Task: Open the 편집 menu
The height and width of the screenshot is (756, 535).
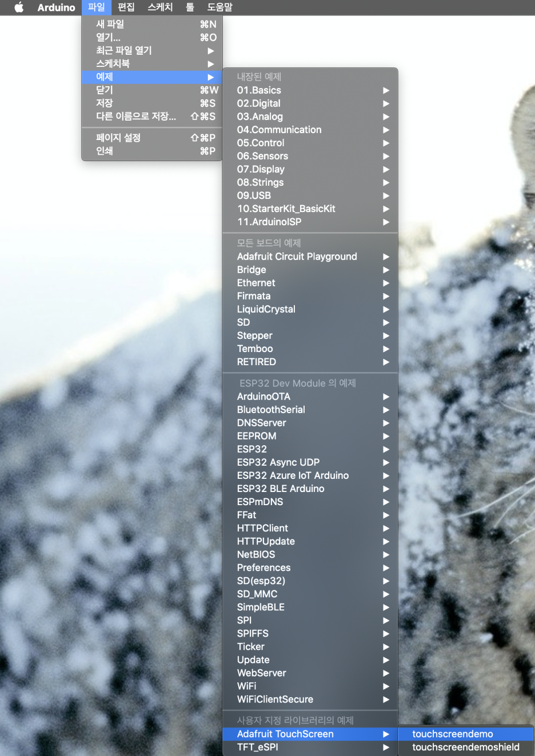Action: click(x=126, y=7)
